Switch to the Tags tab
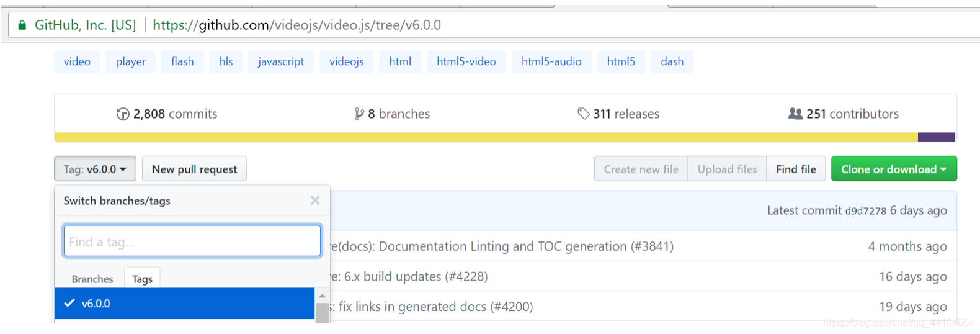This screenshot has height=334, width=980. click(x=142, y=279)
